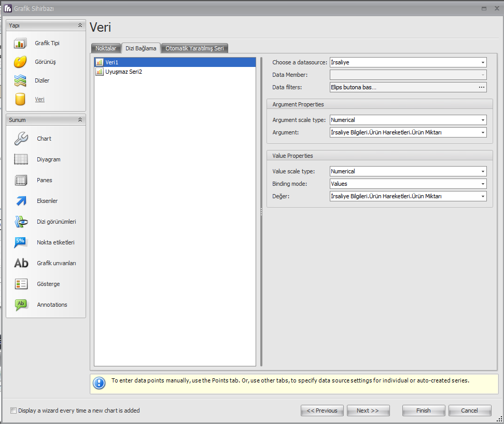Screen dimensions: 504x424
Task: Select the Uyuşmaz Seri2 series row
Action: click(175, 72)
